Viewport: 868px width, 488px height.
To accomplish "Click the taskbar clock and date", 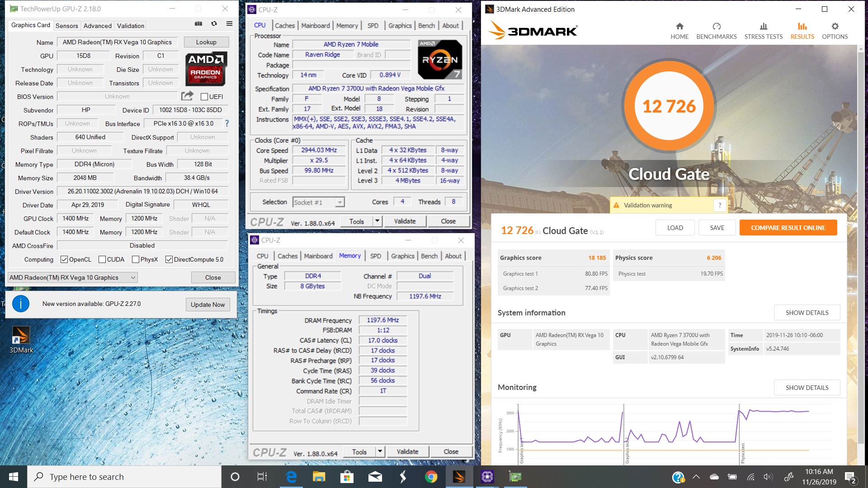I will 819,477.
